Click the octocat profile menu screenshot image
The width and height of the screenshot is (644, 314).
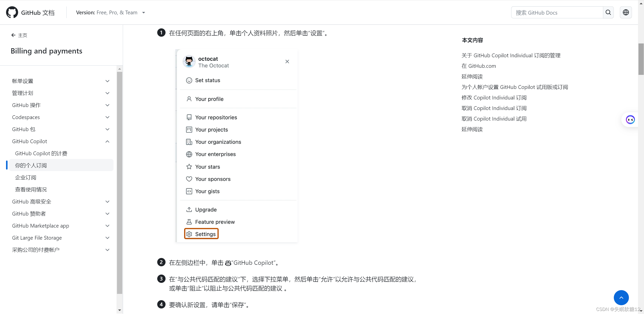pos(236,146)
